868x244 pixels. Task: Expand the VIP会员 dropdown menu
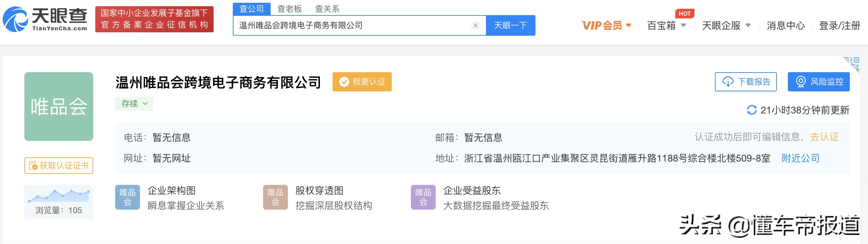pyautogui.click(x=607, y=25)
